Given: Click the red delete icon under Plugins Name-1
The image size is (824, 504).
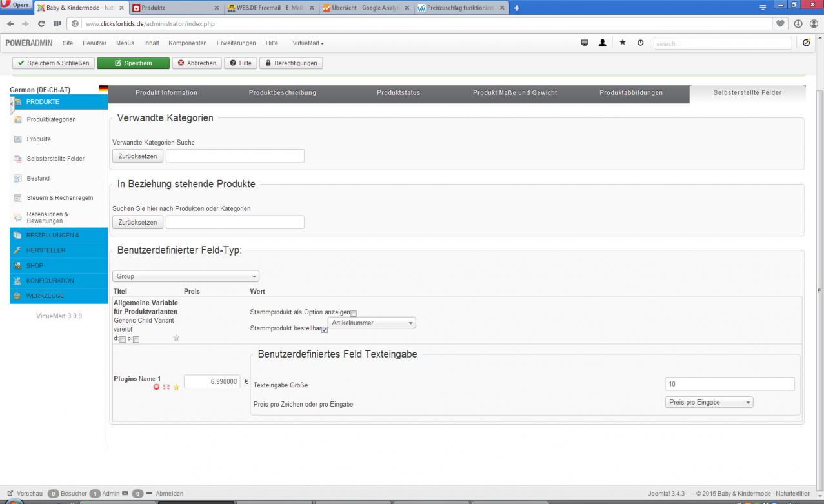Looking at the screenshot, I should pyautogui.click(x=156, y=387).
